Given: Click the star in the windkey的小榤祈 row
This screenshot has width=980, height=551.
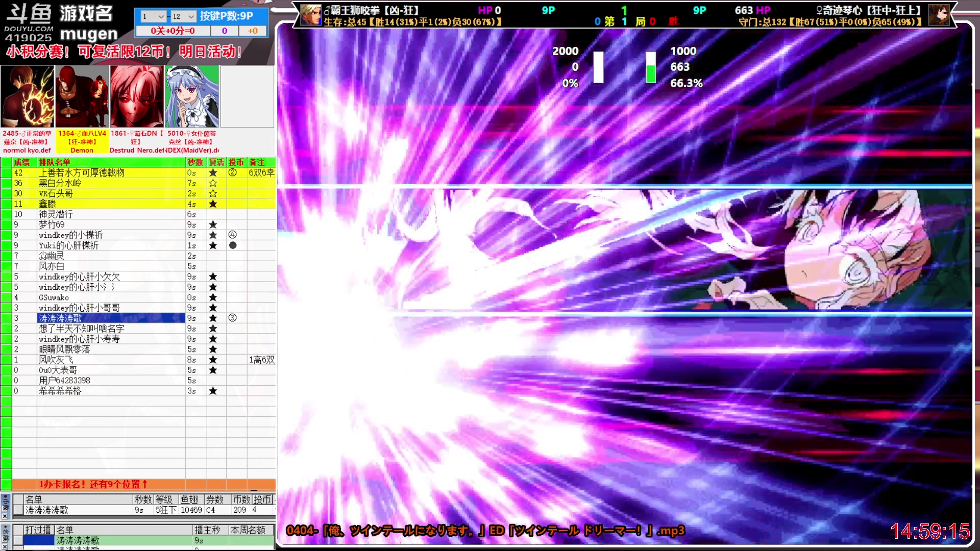Looking at the screenshot, I should coord(213,235).
